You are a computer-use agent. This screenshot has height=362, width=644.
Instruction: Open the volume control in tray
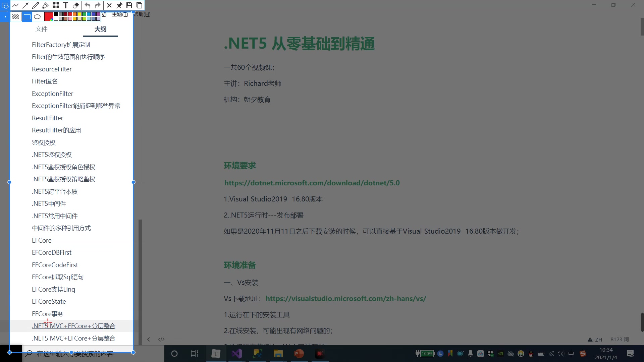[561, 354]
